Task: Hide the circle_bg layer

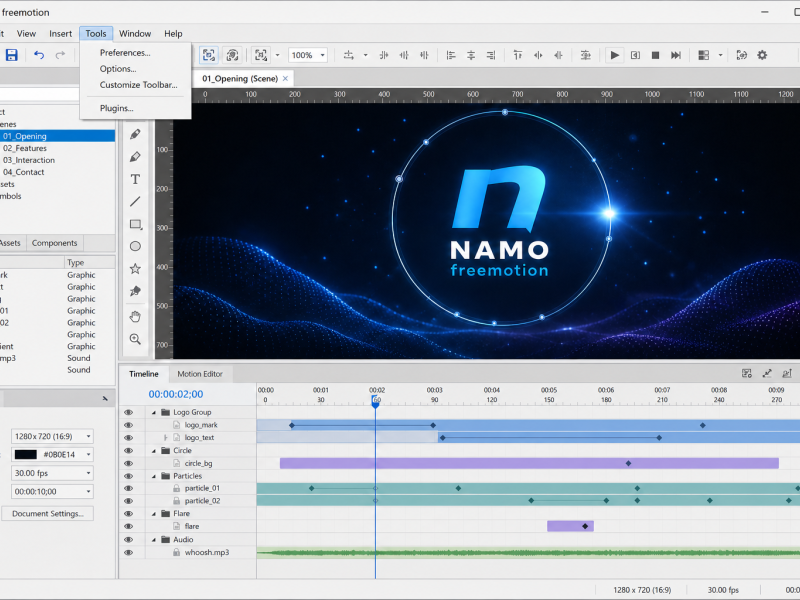Action: click(x=129, y=463)
